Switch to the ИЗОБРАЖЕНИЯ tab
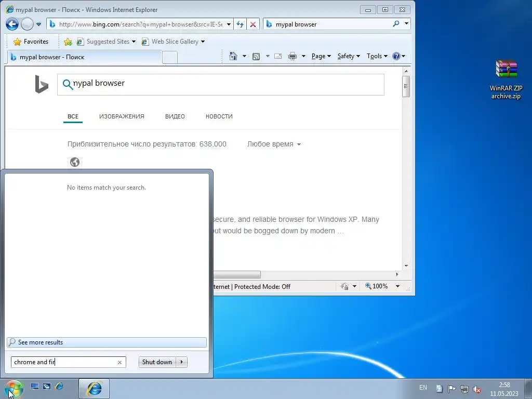The width and height of the screenshot is (532, 399). coord(122,116)
